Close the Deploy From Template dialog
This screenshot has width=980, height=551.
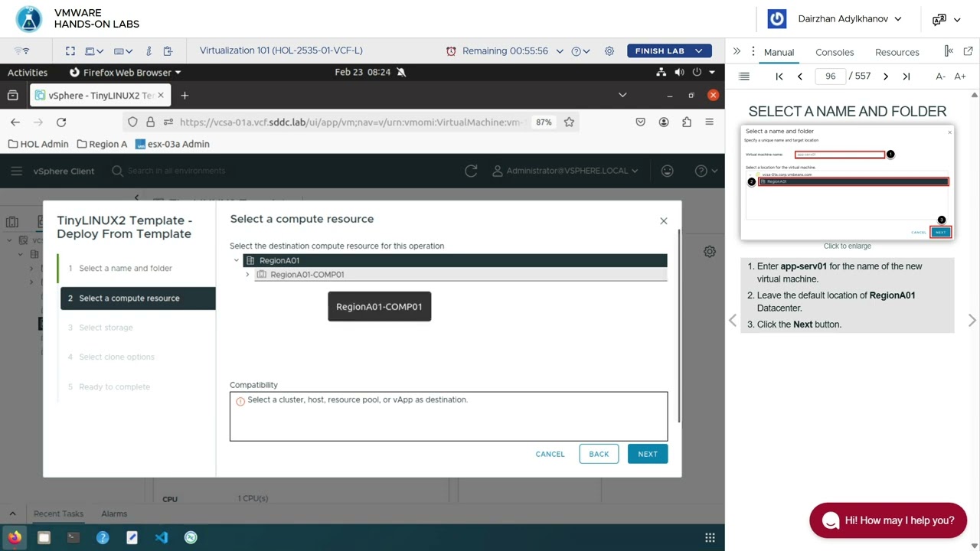click(664, 220)
